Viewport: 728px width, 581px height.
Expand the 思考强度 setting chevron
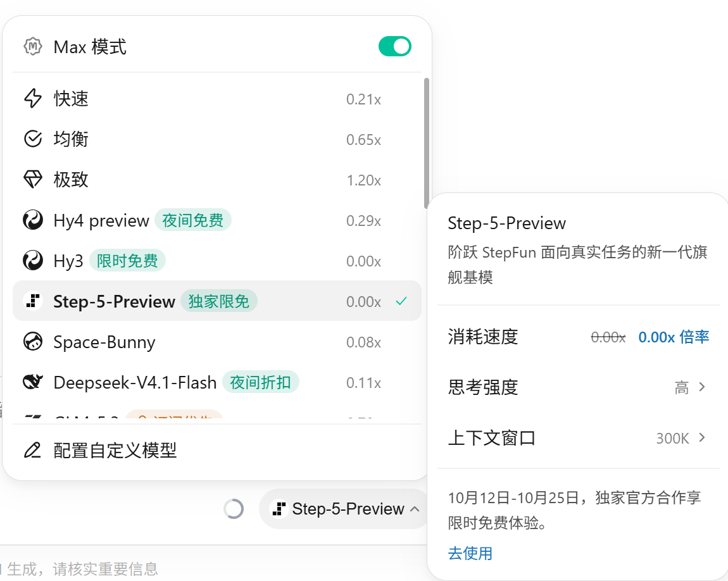(x=702, y=387)
